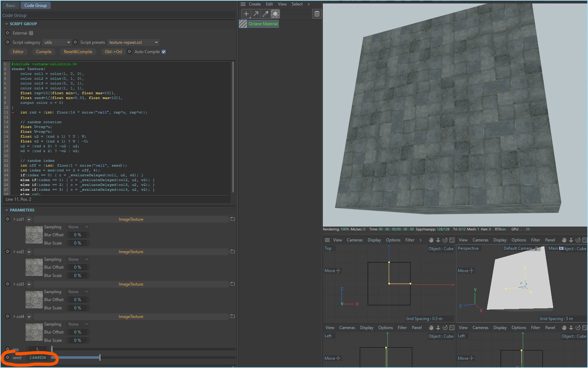
Task: Click the Compile button
Action: [x=44, y=52]
